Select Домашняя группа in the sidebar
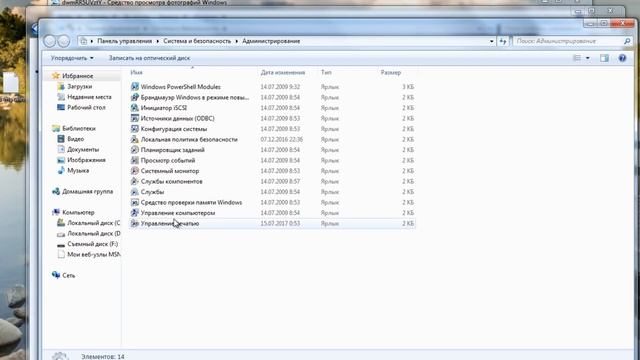This screenshot has height=360, width=640. coord(87,191)
